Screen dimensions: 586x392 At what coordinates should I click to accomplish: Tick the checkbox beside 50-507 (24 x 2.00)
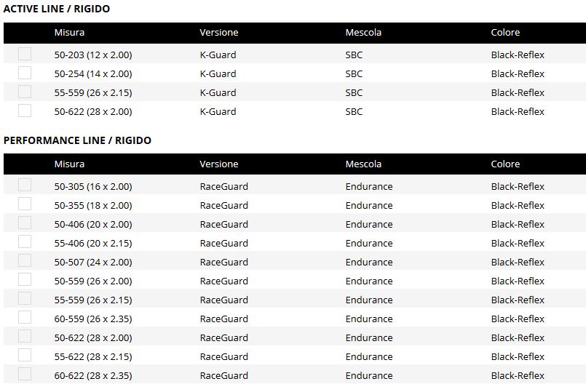(25, 261)
